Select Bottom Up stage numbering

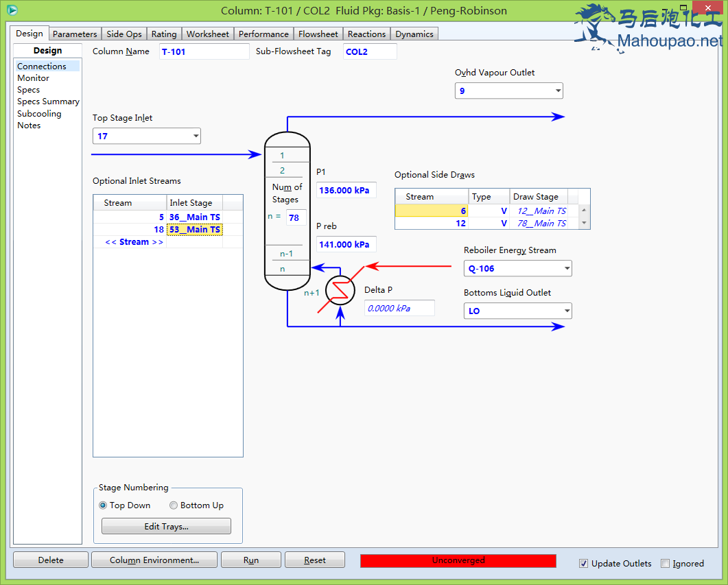click(174, 505)
